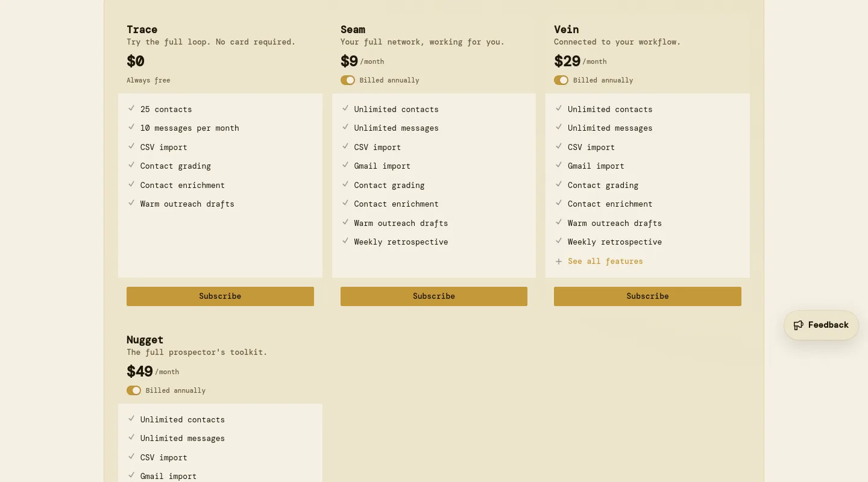Screen dimensions: 868x482
Task: Click Vein's Warm outreach drafts feature
Action: tap(615, 223)
